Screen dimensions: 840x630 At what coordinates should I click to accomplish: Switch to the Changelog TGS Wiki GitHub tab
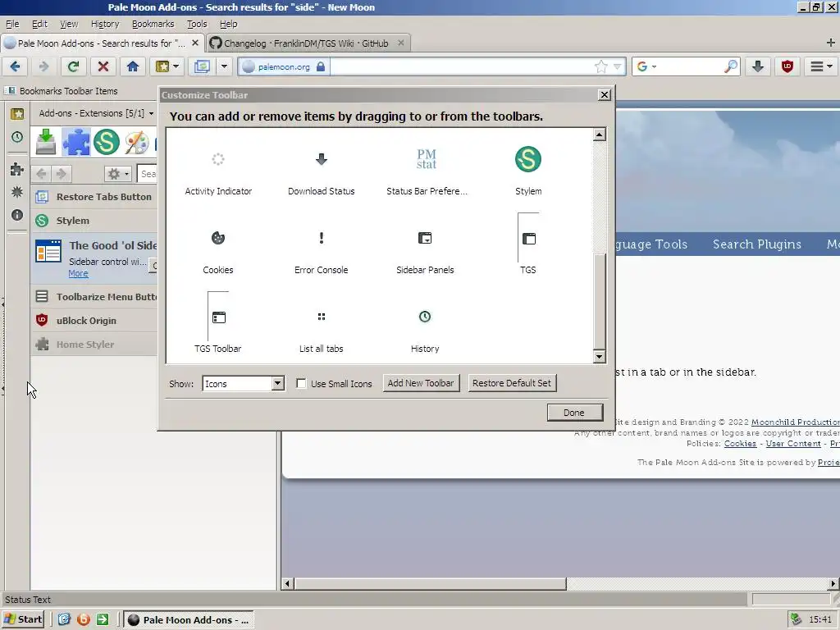tap(308, 43)
